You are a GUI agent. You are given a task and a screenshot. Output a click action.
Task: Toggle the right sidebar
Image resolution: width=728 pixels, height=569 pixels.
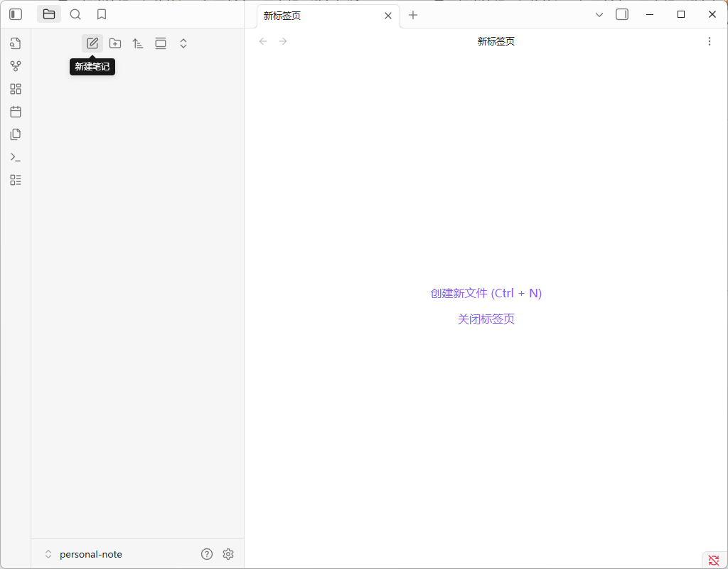622,14
